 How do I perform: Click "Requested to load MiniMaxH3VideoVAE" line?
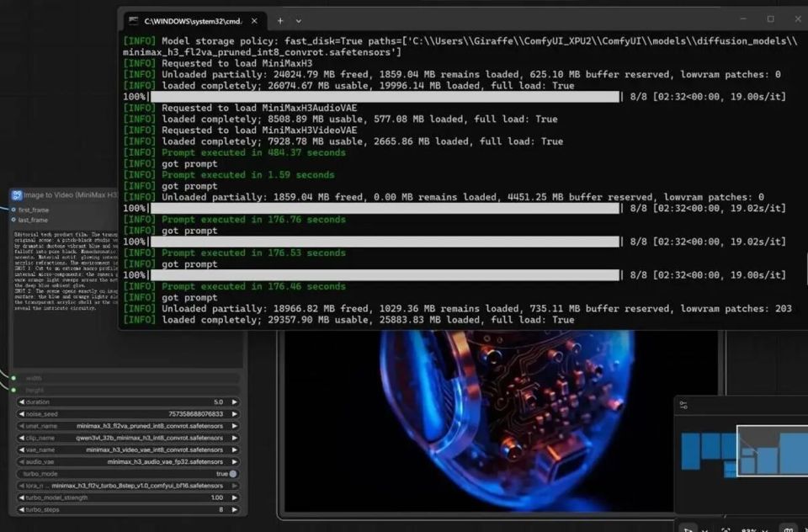tap(259, 130)
